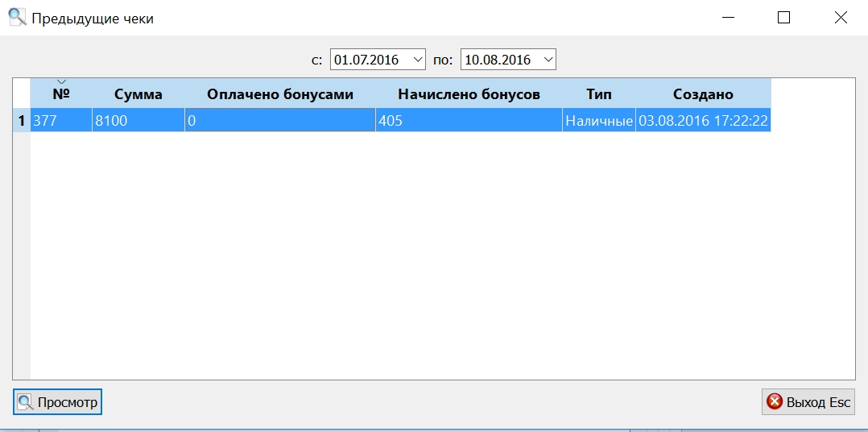868x432 pixels.
Task: Select the accrued bonuses cell 405
Action: point(469,121)
